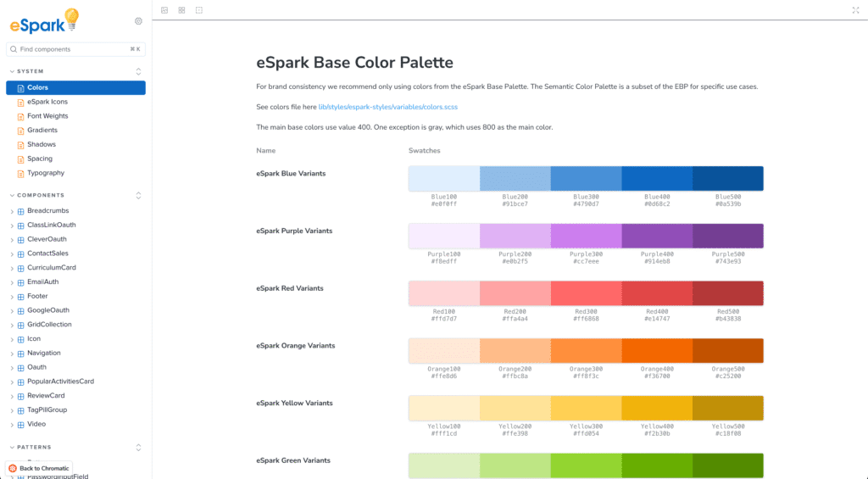Click the Find components search field
Screen dimensions: 868x479
pyautogui.click(x=75, y=49)
